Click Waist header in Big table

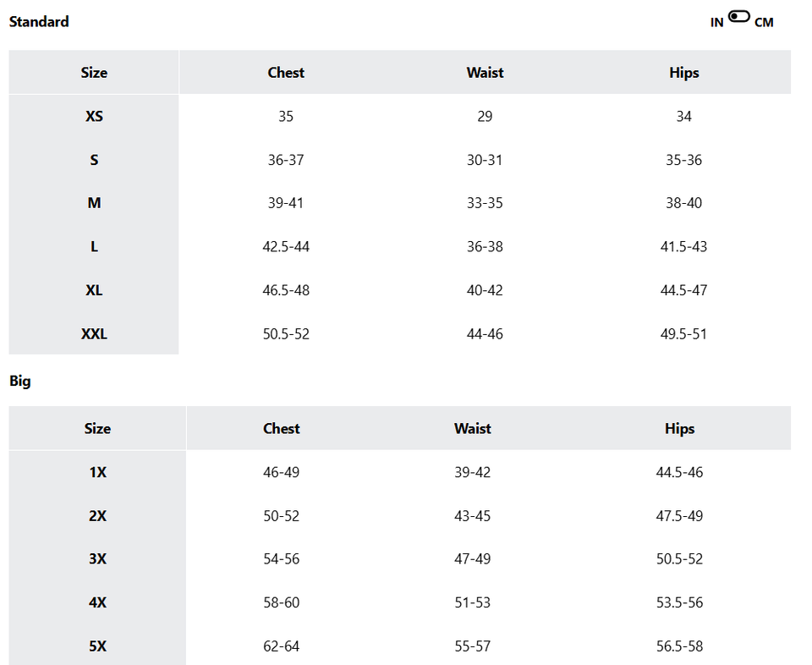click(472, 429)
